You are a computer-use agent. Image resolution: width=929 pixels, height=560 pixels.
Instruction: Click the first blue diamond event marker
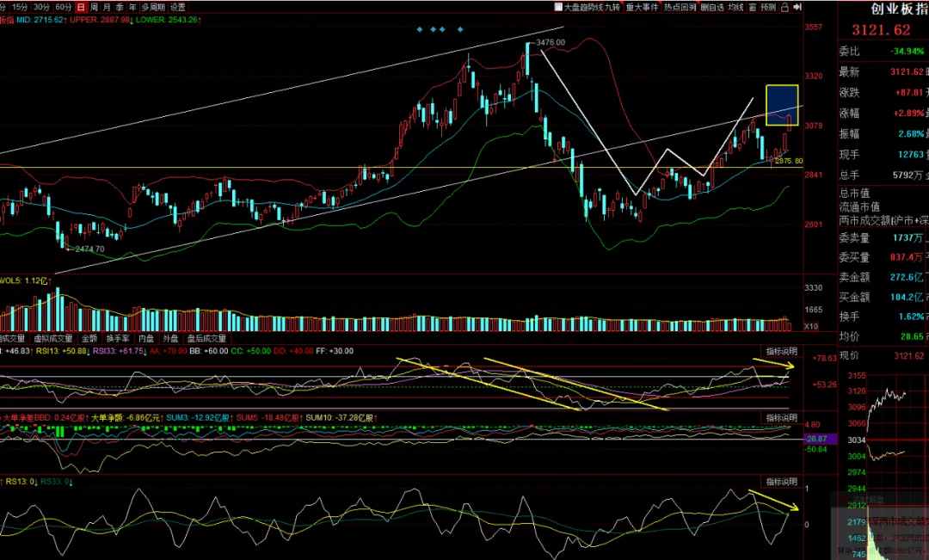coord(420,29)
